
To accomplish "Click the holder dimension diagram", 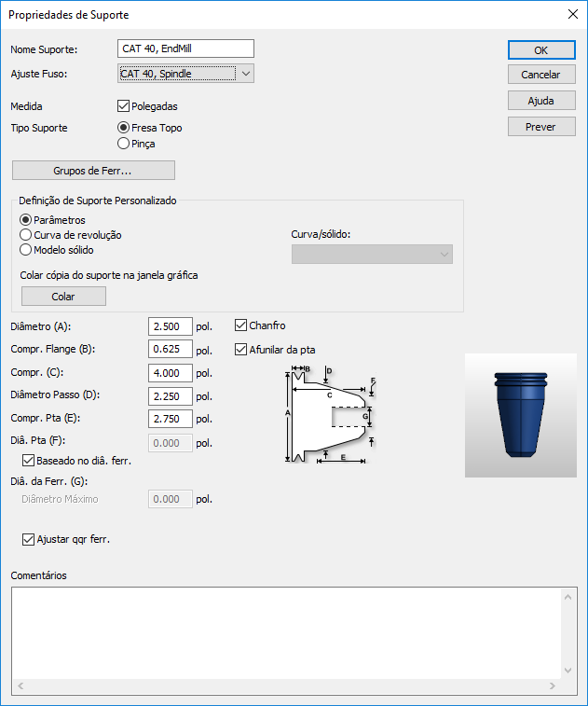I will pyautogui.click(x=331, y=414).
